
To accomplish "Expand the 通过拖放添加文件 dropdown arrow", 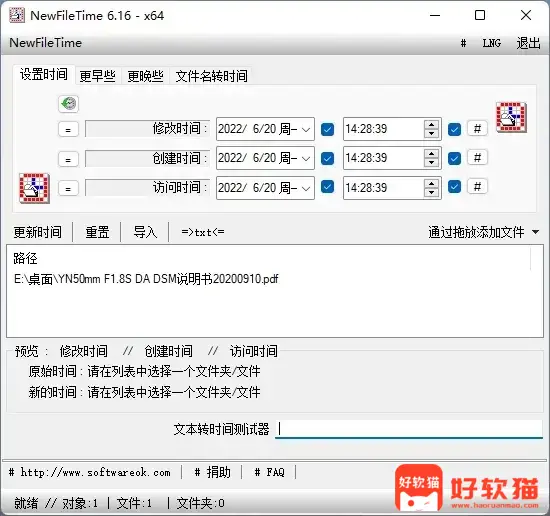I will tap(535, 232).
